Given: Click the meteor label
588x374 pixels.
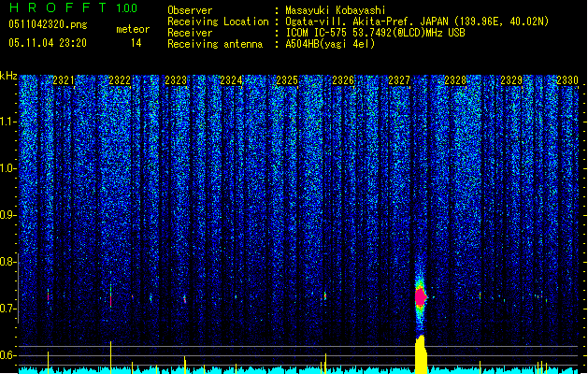Looking at the screenshot, I should pyautogui.click(x=133, y=29).
